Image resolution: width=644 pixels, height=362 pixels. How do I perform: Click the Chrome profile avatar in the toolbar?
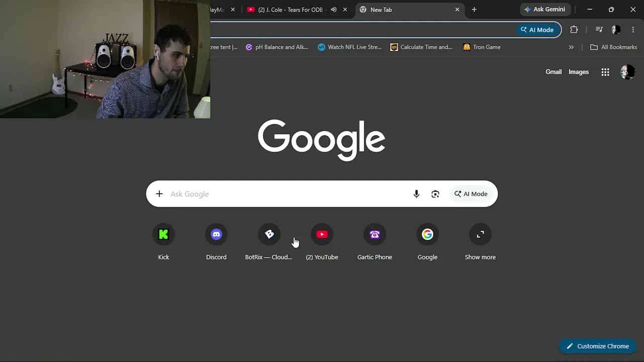tap(616, 30)
